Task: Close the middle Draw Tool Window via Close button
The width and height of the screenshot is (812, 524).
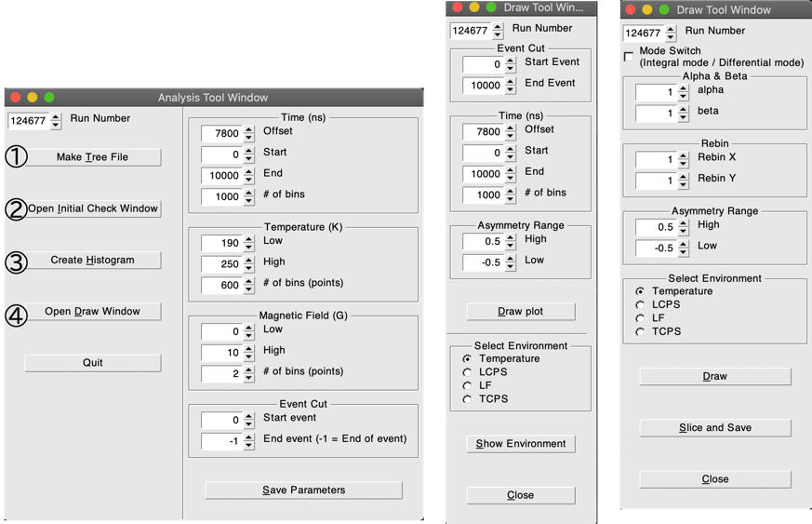Action: coord(521,495)
